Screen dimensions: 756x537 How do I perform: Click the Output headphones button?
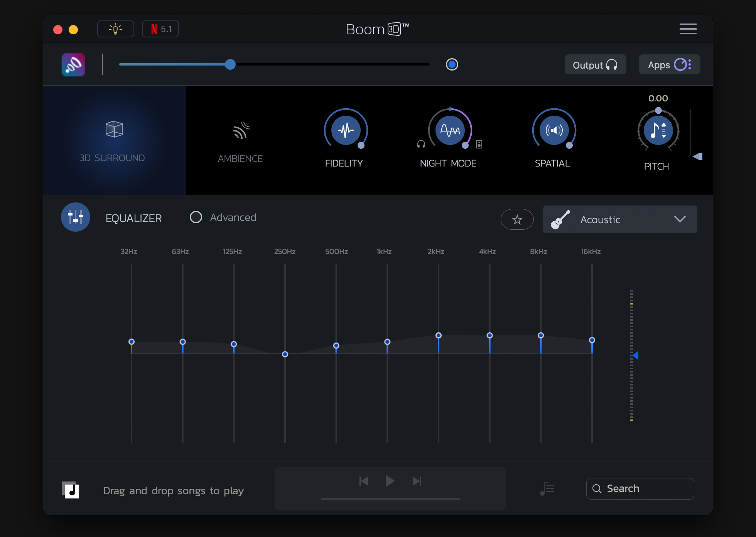pos(596,64)
